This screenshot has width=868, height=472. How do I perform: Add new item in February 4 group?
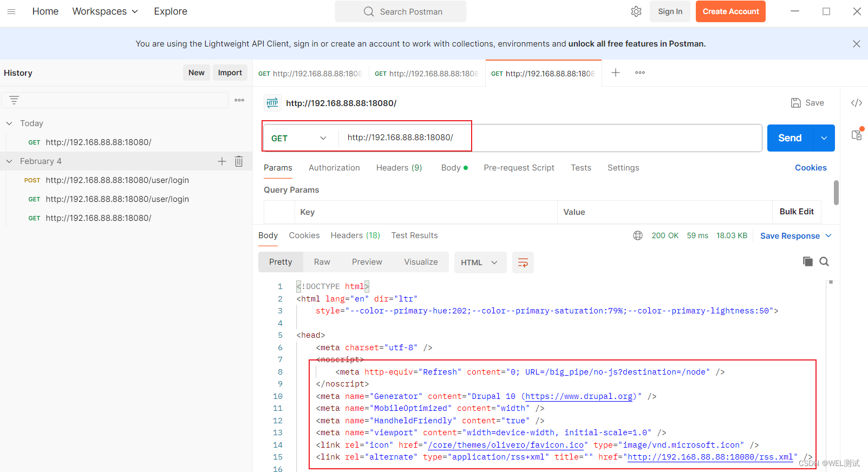[222, 161]
